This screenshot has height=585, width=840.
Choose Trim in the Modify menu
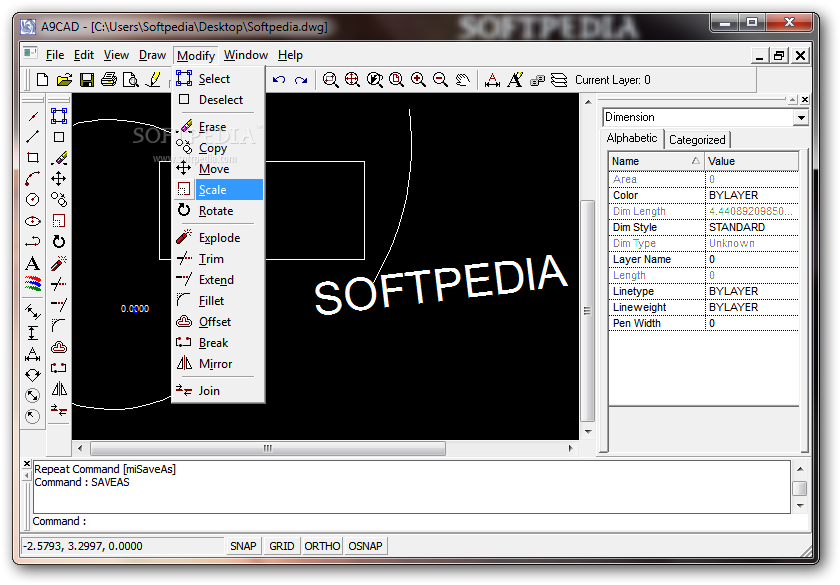tap(219, 259)
